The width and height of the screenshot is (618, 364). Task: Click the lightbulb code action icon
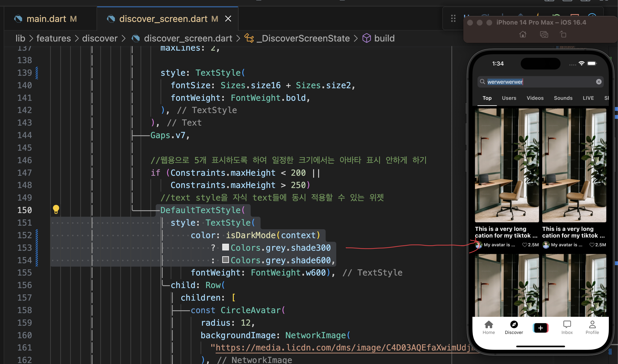(56, 209)
